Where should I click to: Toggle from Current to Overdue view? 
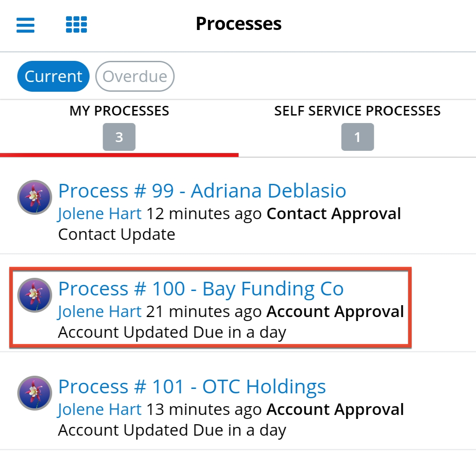(x=135, y=76)
